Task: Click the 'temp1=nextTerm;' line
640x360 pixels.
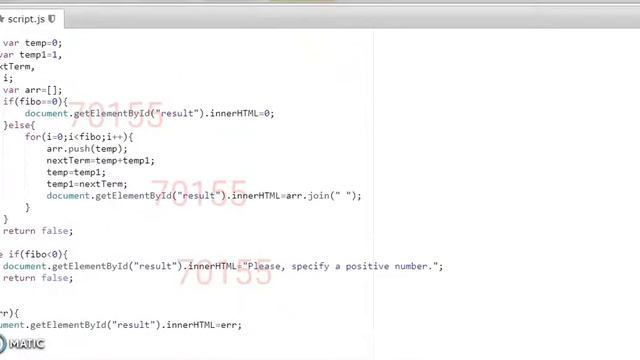Action: coord(87,184)
